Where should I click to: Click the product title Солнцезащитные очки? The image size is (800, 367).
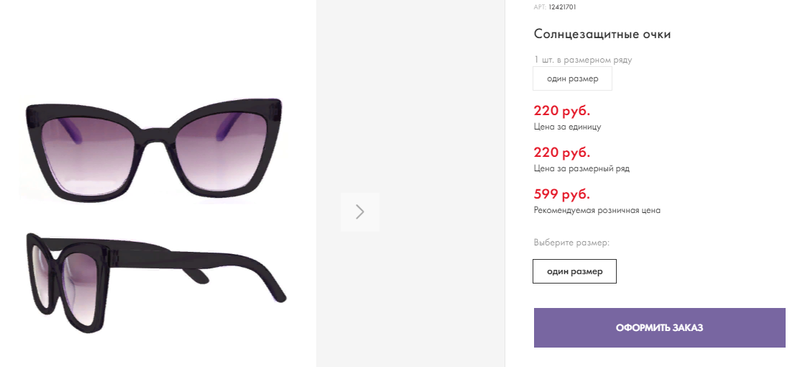(x=602, y=34)
